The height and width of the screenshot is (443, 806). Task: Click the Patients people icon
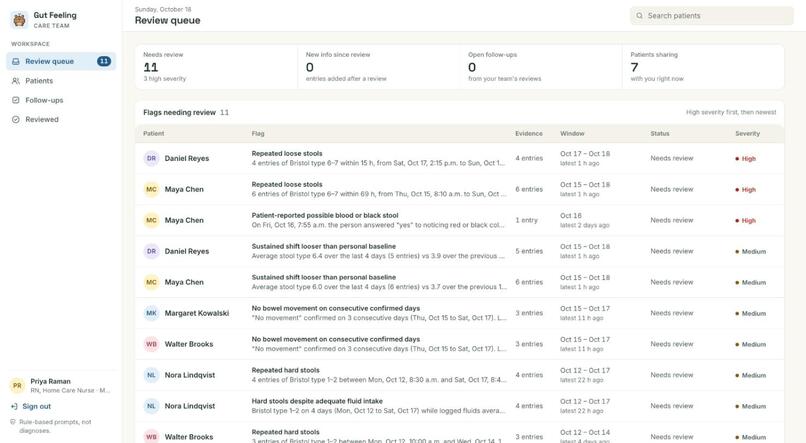click(16, 81)
